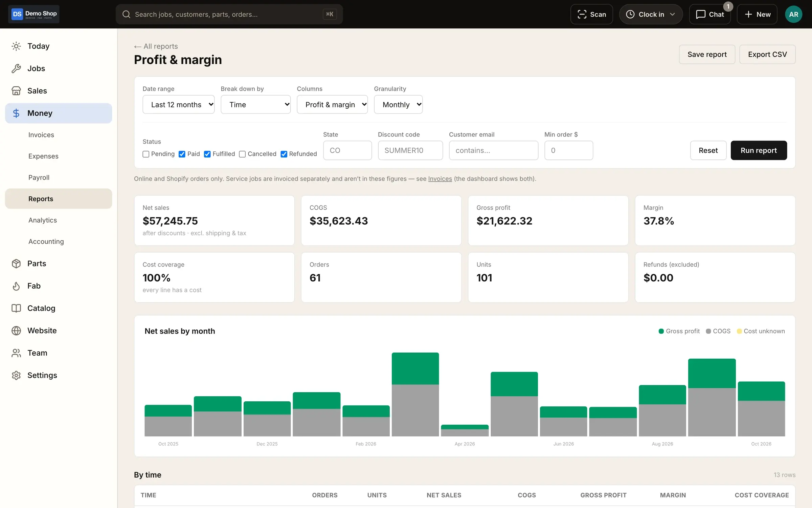Click the Save report button

click(x=707, y=54)
